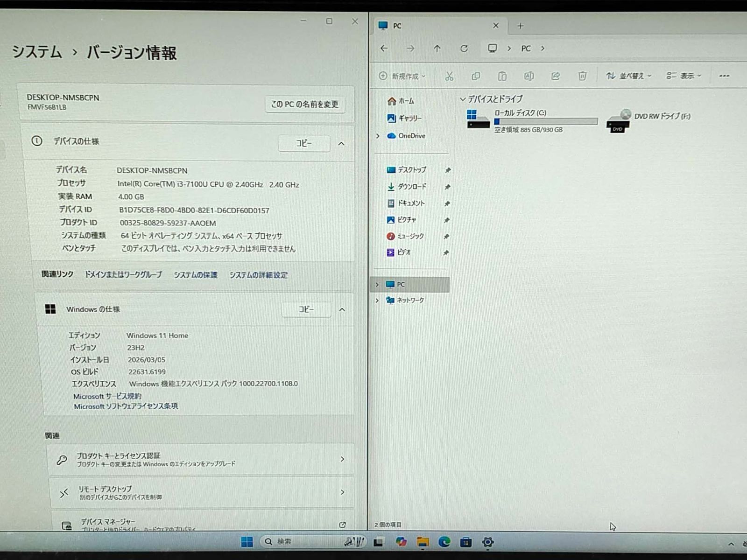Show hidden tray icons chevron
This screenshot has height=560, width=747.
(x=731, y=544)
